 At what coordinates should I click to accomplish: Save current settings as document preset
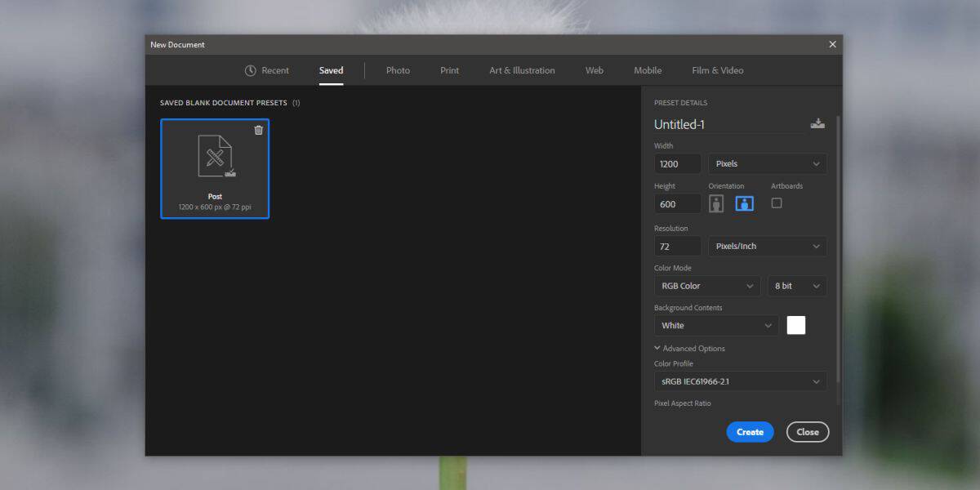tap(817, 123)
